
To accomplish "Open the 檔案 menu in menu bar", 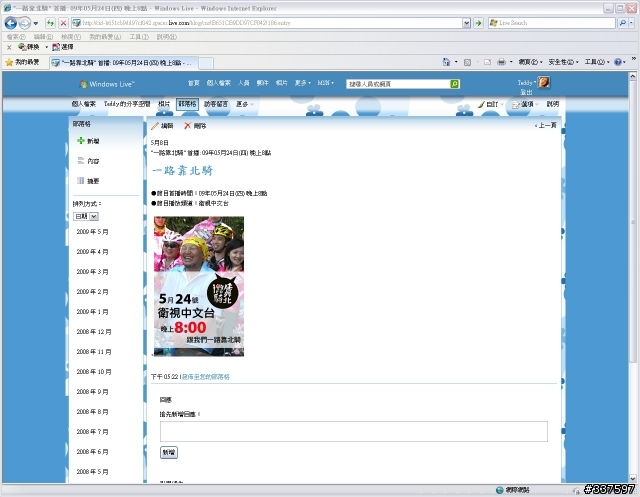I will (x=16, y=37).
